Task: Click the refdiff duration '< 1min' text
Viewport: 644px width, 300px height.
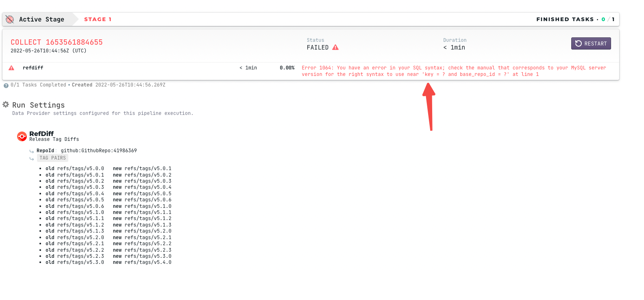Action: (248, 68)
